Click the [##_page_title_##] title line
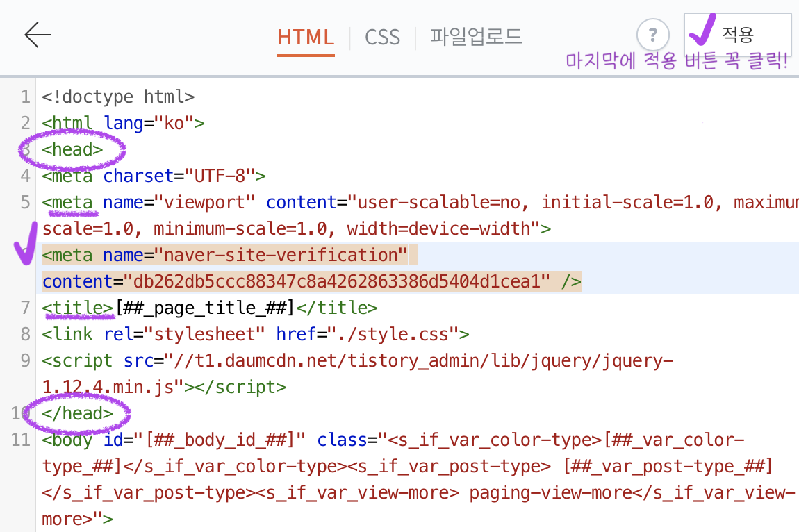 click(x=209, y=308)
